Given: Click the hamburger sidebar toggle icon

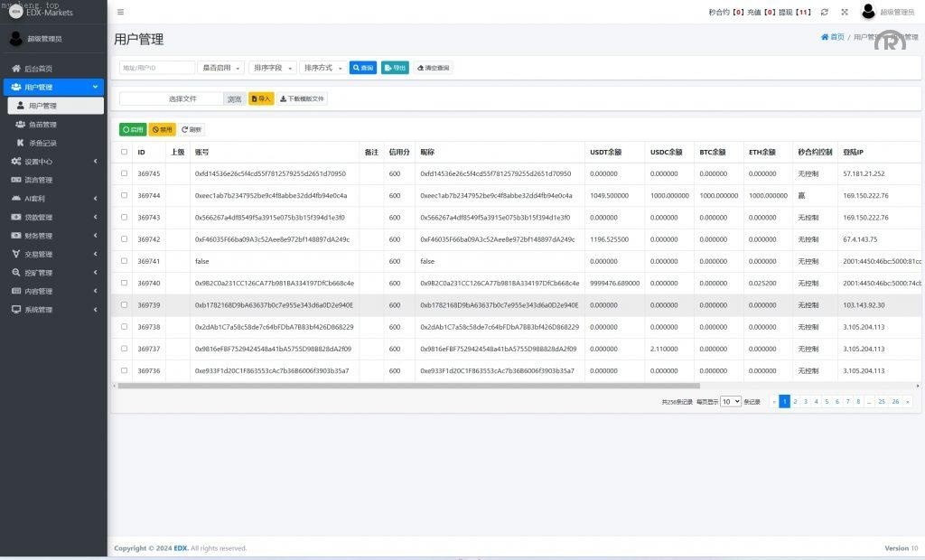Looking at the screenshot, I should pos(121,12).
